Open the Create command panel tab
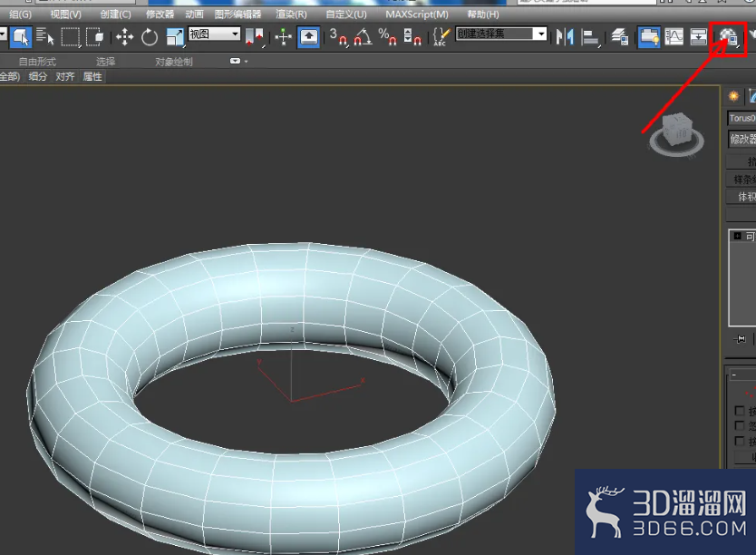Viewport: 756px width, 555px height. click(x=733, y=96)
